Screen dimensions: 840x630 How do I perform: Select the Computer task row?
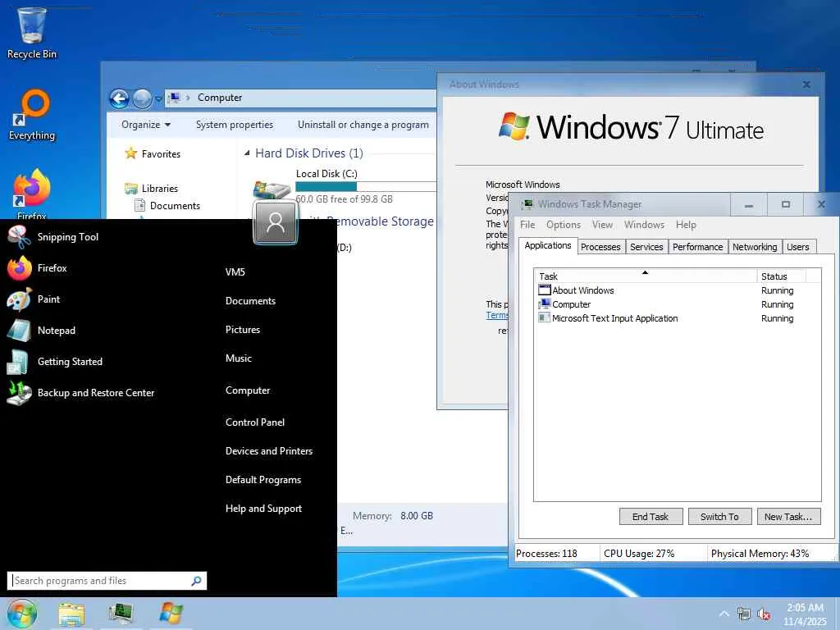tap(677, 304)
